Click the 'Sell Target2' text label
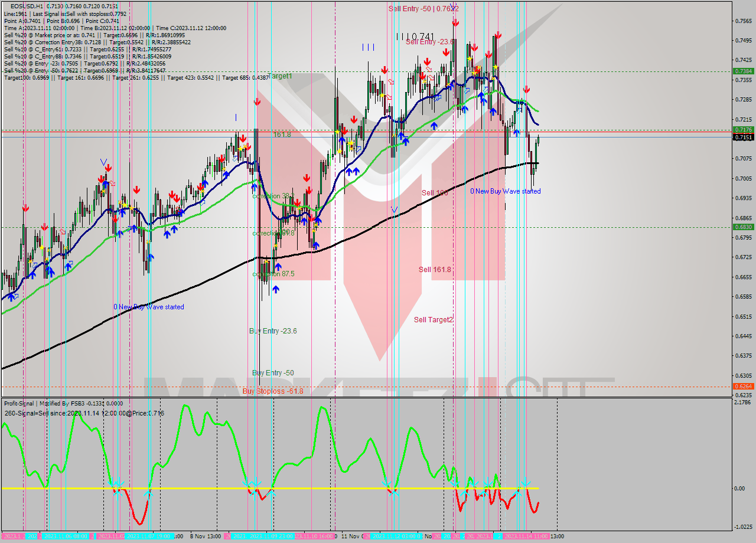Screen dimensions: 756x543 click(433, 320)
